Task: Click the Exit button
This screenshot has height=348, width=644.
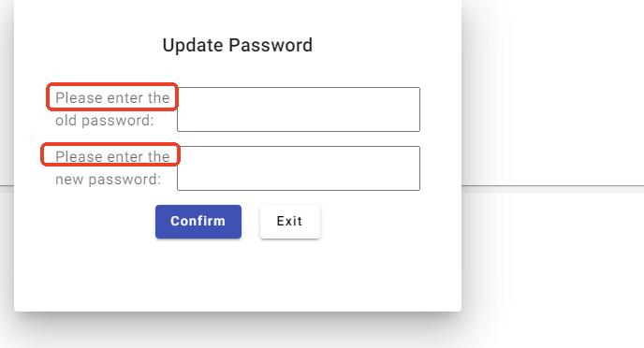Action: [290, 222]
